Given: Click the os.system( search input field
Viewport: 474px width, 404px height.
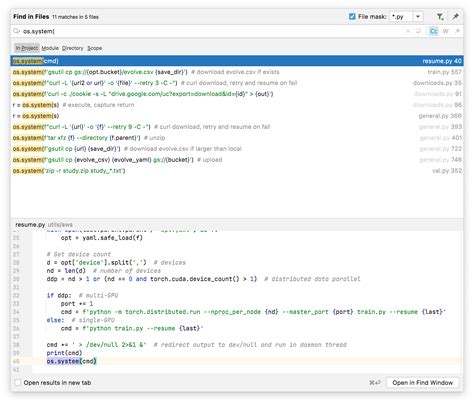Looking at the screenshot, I should (x=210, y=31).
